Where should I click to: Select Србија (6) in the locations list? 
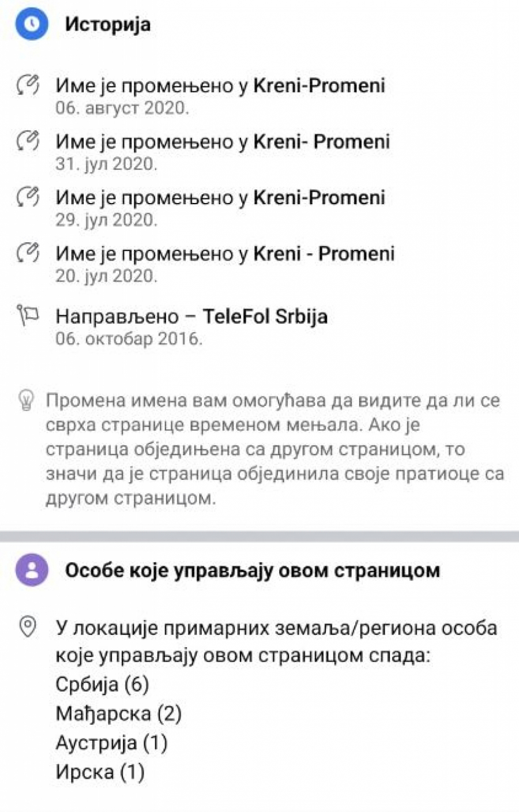102,685
